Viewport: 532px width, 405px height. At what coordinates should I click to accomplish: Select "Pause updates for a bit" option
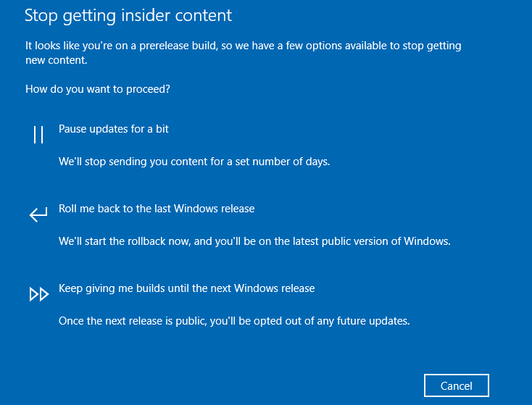click(114, 129)
